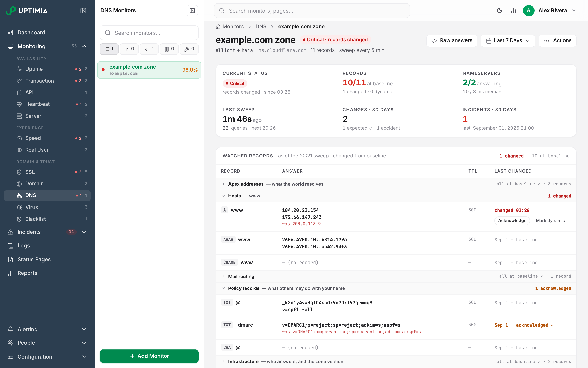Click Add Monitor button
Image resolution: width=588 pixels, height=368 pixels.
point(149,356)
